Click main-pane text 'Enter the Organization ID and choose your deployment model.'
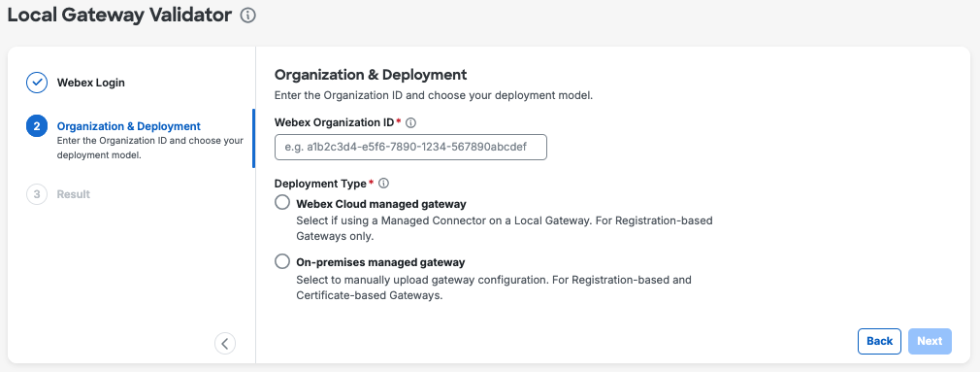Screen dimensions: 980x372 point(433,96)
